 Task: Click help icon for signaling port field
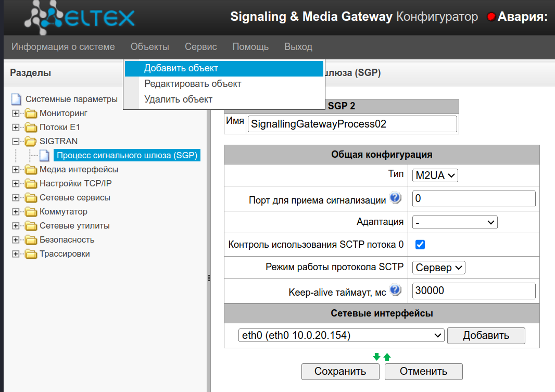pyautogui.click(x=395, y=198)
